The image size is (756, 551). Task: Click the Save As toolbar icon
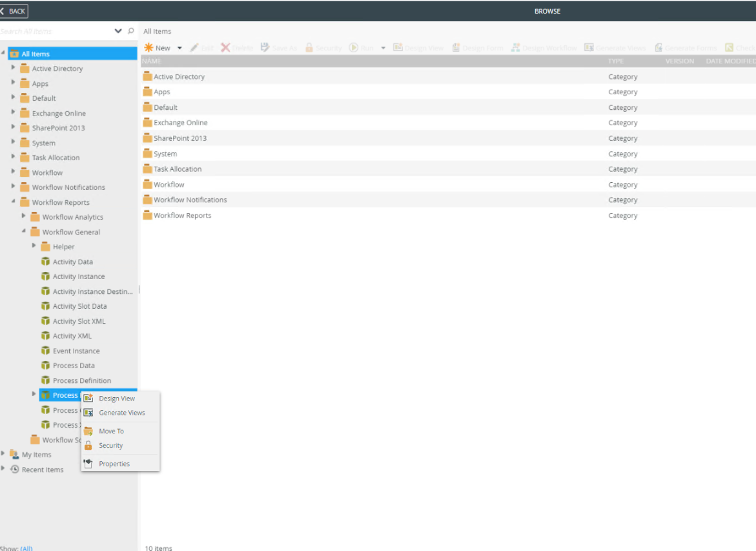pyautogui.click(x=265, y=47)
